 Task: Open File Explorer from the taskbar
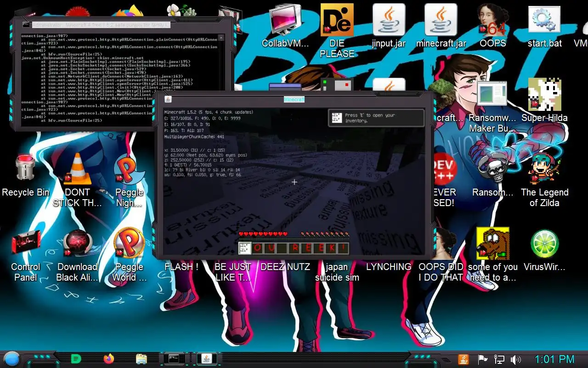point(141,359)
